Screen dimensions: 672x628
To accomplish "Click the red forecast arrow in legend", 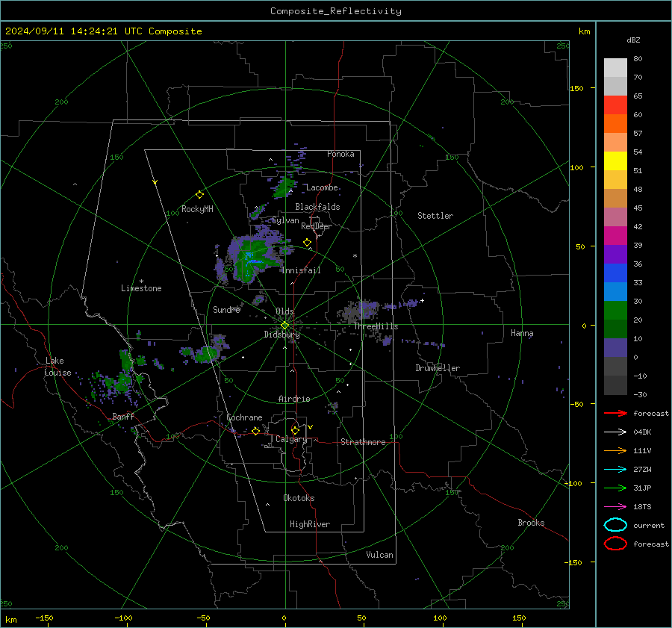I will pos(615,413).
